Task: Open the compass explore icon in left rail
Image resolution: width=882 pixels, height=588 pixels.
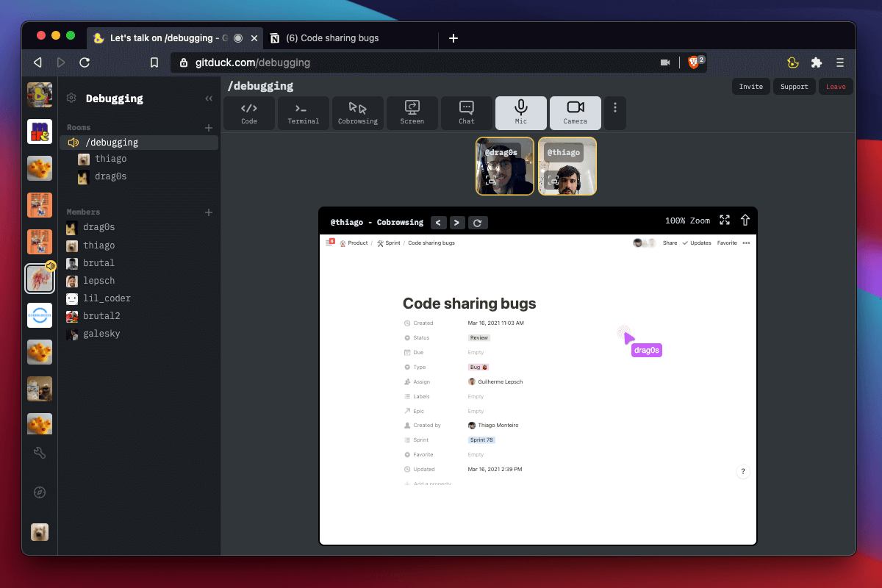Action: 40,492
